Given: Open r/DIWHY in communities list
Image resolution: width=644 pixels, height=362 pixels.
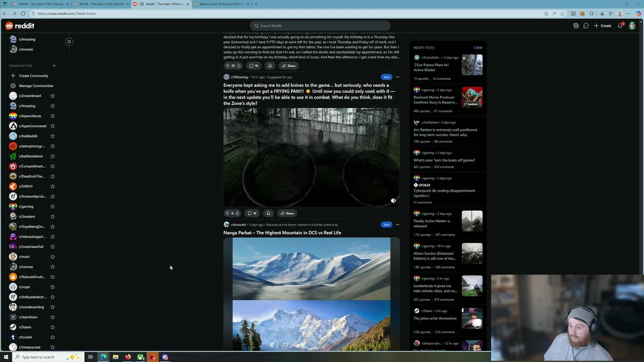Looking at the screenshot, I should (26, 186).
